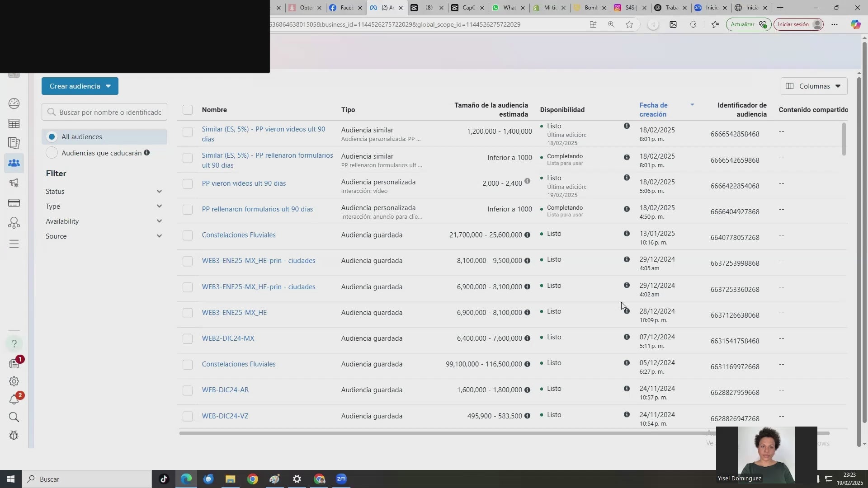Open File Explorer in Windows taskbar
Screen dimensions: 868x488
(x=231, y=479)
